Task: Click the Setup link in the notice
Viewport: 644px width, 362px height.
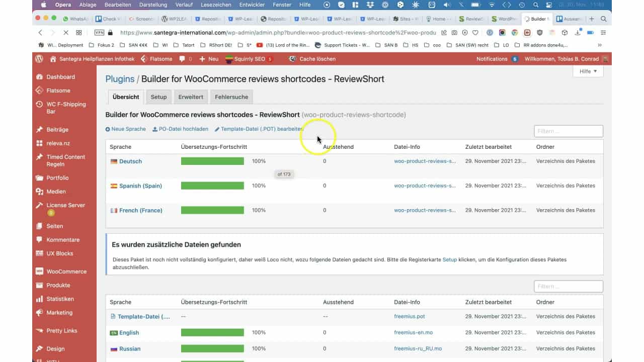Action: [450, 260]
